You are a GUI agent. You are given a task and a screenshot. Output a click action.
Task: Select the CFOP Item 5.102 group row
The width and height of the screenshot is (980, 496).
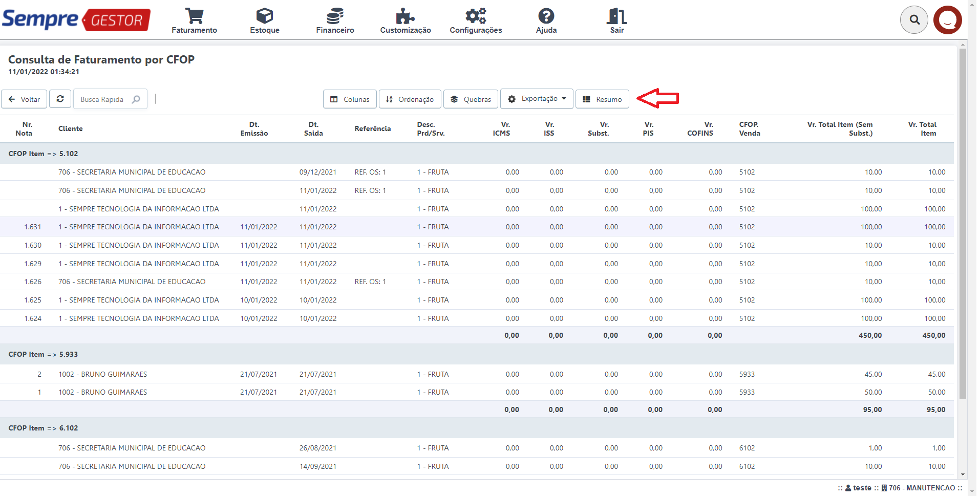477,154
